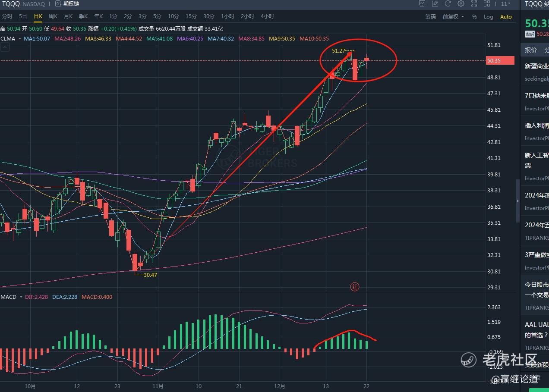549x392 pixels.
Task: Switch to the 30分 interval
Action: (x=208, y=16)
